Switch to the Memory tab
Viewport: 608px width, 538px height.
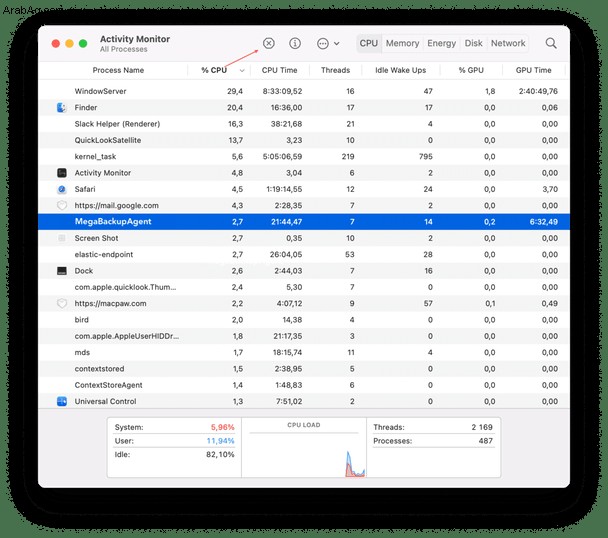(402, 43)
